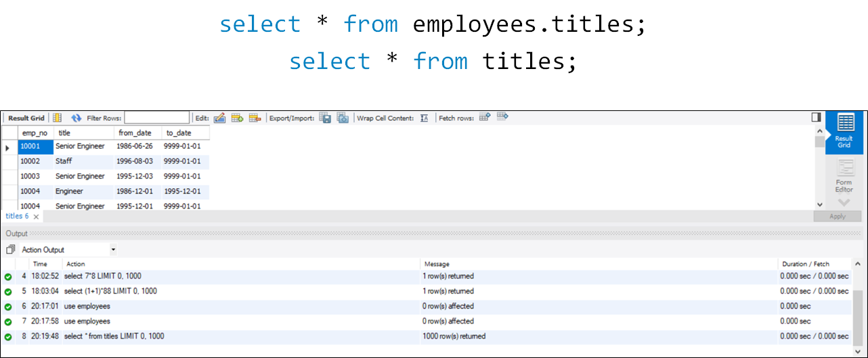This screenshot has width=868, height=358.
Task: Click the green success icon on output row 8
Action: (x=8, y=336)
